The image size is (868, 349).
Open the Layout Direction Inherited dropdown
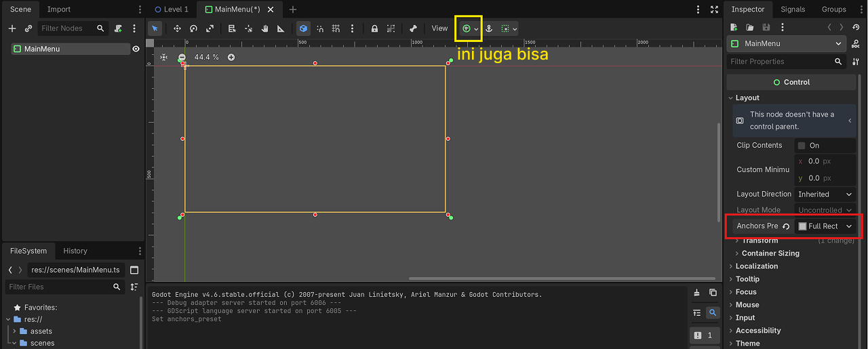825,194
